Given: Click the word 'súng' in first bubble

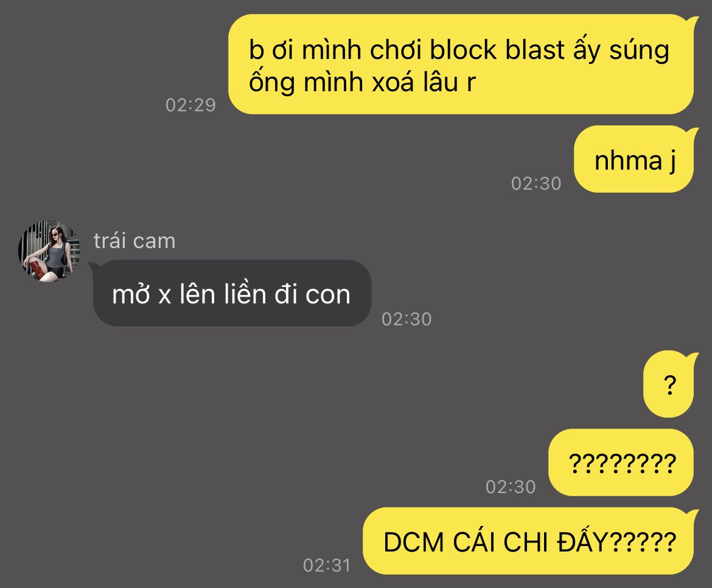Looking at the screenshot, I should click(x=640, y=50).
